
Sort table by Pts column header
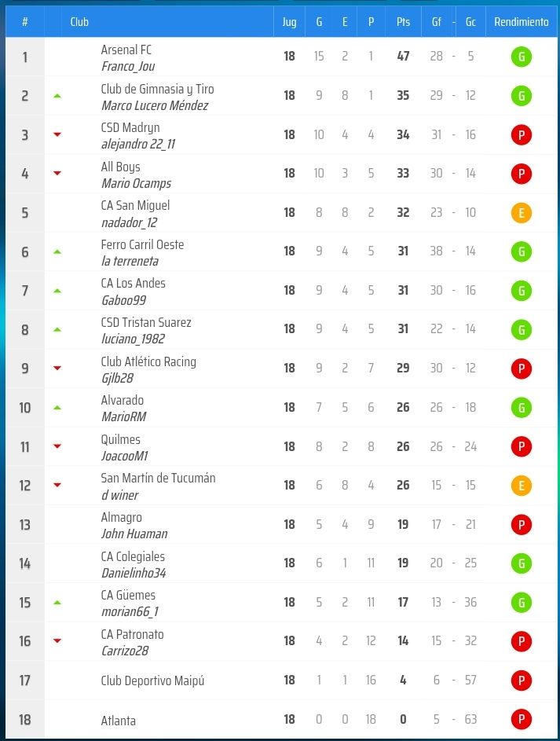(x=403, y=22)
